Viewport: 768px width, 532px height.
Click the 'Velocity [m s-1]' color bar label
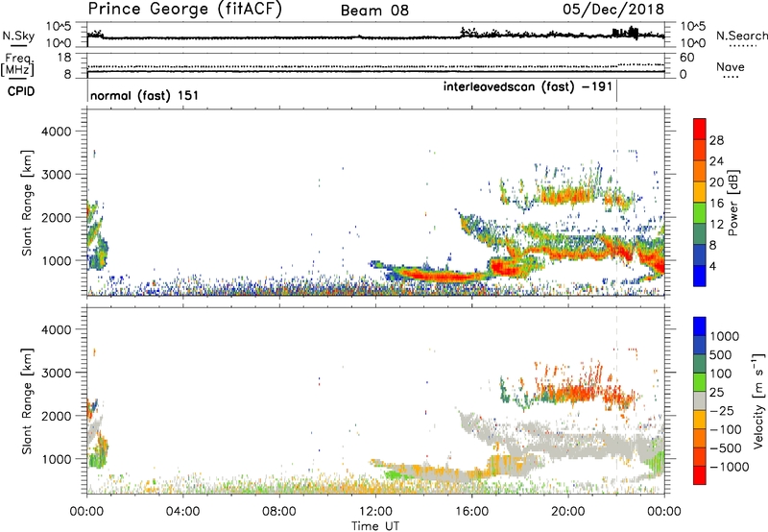click(x=758, y=400)
